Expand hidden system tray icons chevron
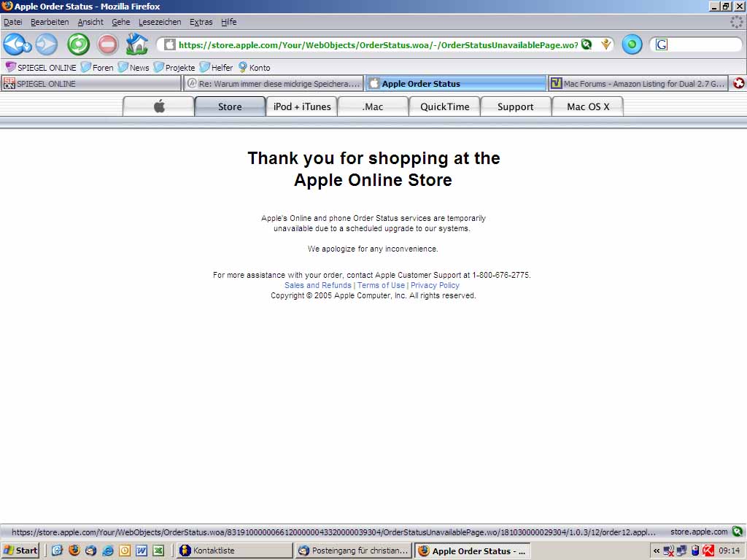 tap(657, 551)
